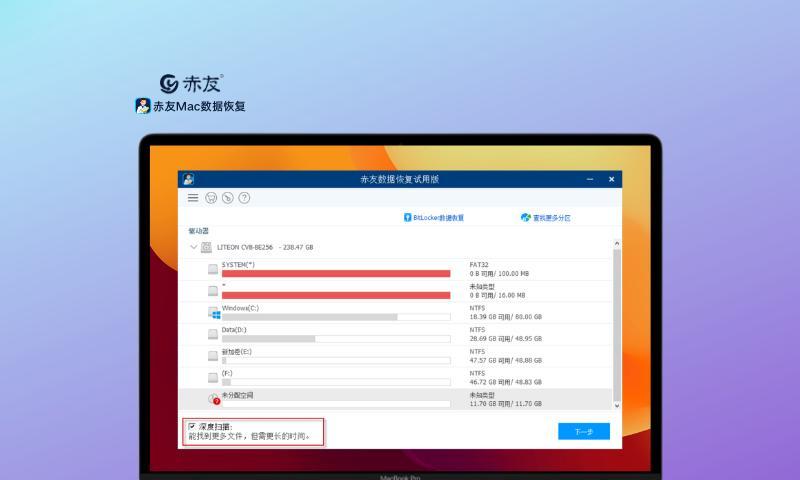Screen dimensions: 800x480
Task: Click the Windows(C:) partition name
Action: (240, 308)
